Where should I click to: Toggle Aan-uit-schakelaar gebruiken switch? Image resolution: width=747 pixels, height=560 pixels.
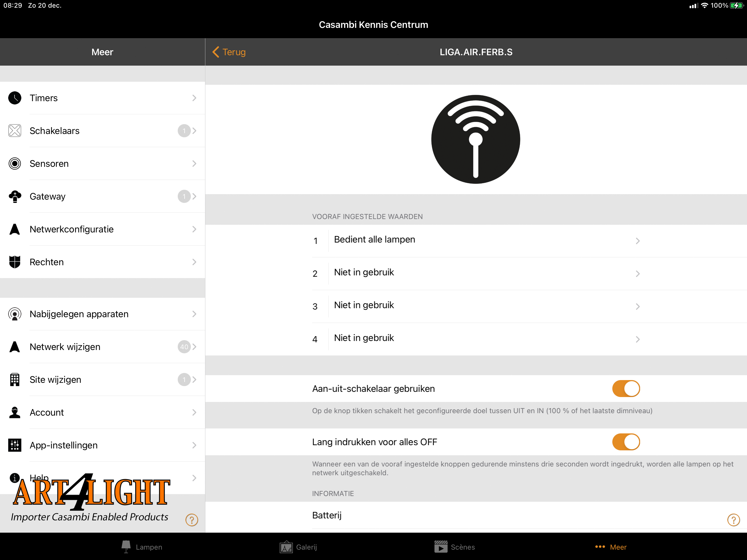click(625, 388)
